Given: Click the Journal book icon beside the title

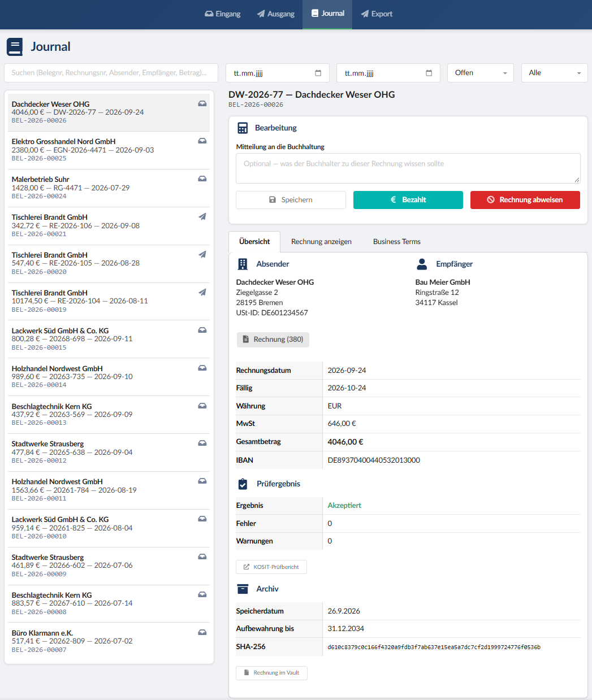Looking at the screenshot, I should click(x=15, y=47).
